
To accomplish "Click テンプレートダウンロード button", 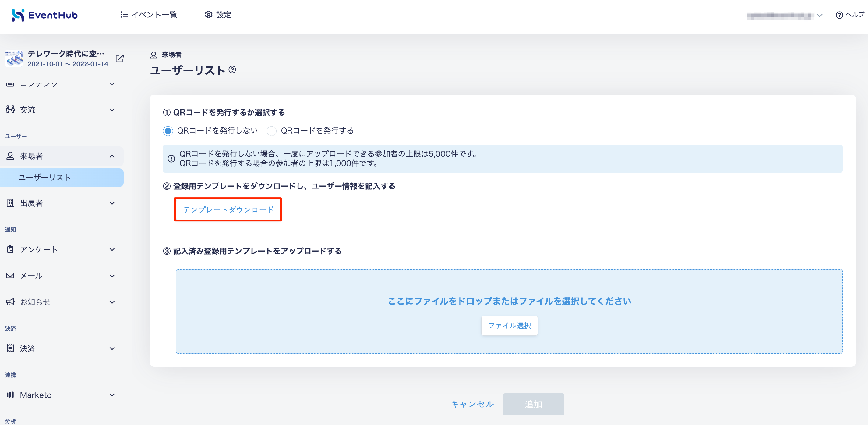I will coord(228,209).
